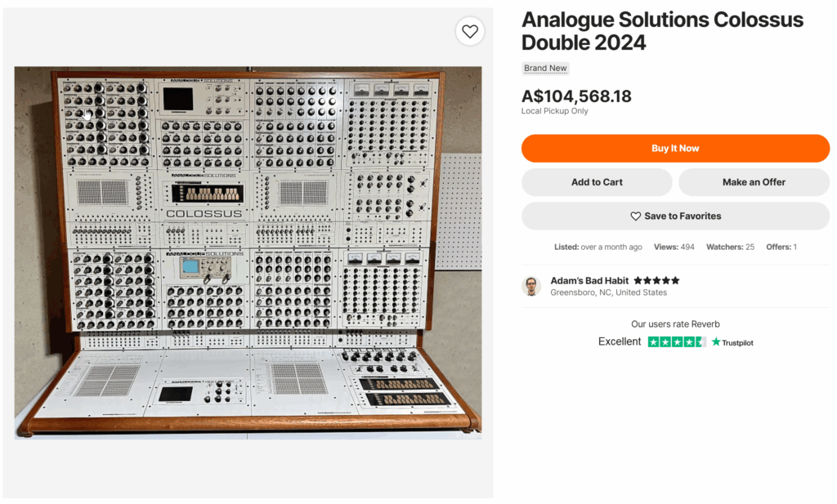Click the heart icon on the product photo
Screen dimensions: 837x504
tap(470, 32)
